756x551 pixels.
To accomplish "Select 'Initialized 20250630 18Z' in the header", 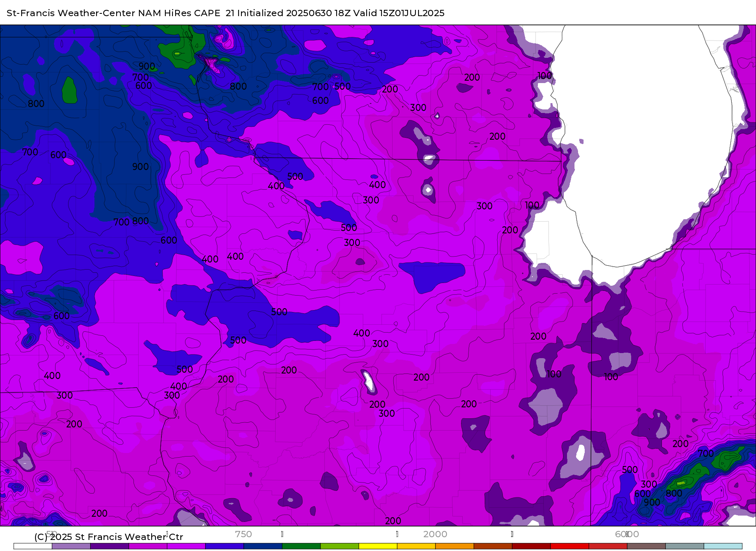I will coord(294,13).
